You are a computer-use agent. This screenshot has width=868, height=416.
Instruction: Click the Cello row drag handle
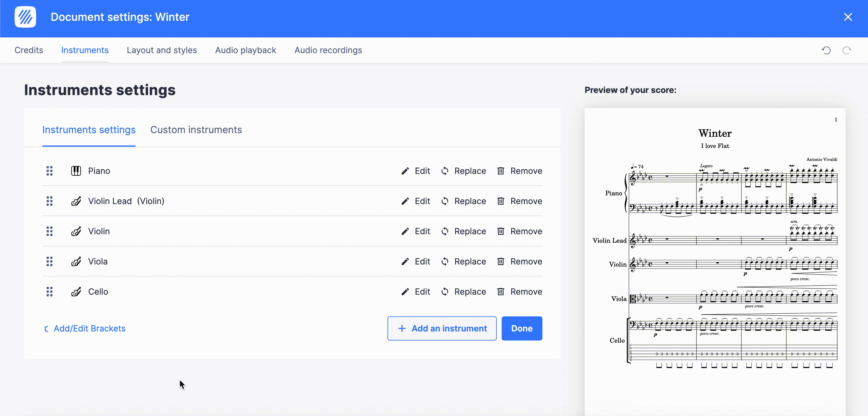tap(50, 292)
